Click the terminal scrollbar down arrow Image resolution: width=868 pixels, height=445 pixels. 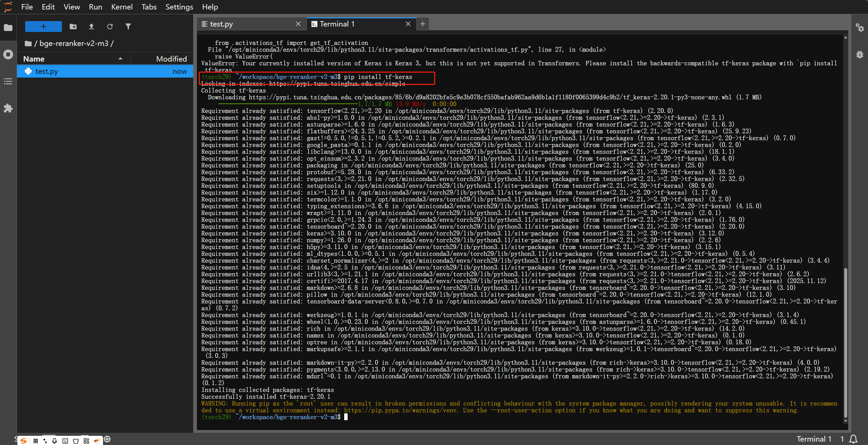point(846,421)
